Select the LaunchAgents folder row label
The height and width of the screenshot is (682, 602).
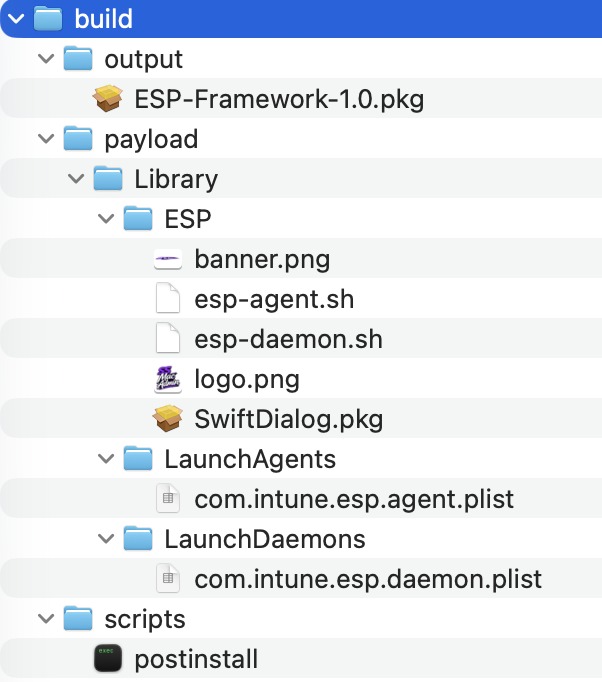(x=250, y=460)
